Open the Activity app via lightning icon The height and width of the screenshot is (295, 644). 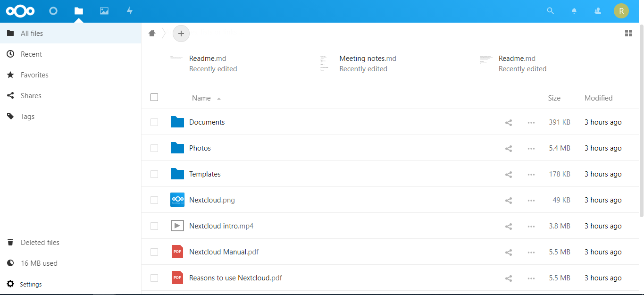(130, 10)
